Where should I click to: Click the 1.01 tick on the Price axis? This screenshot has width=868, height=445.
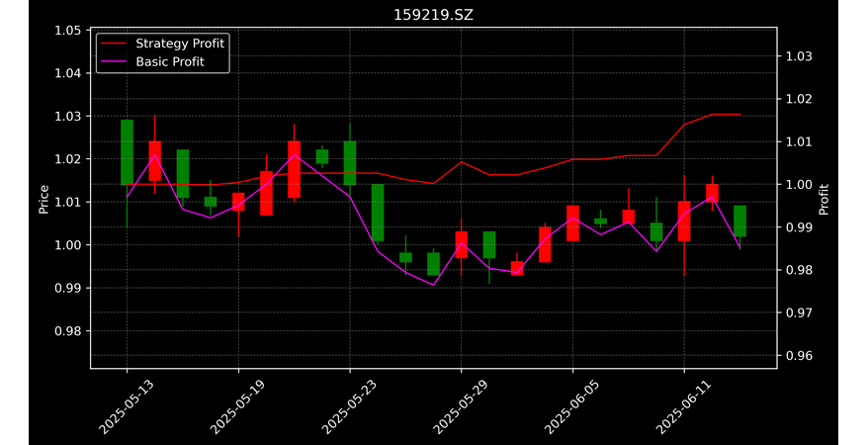pyautogui.click(x=67, y=202)
